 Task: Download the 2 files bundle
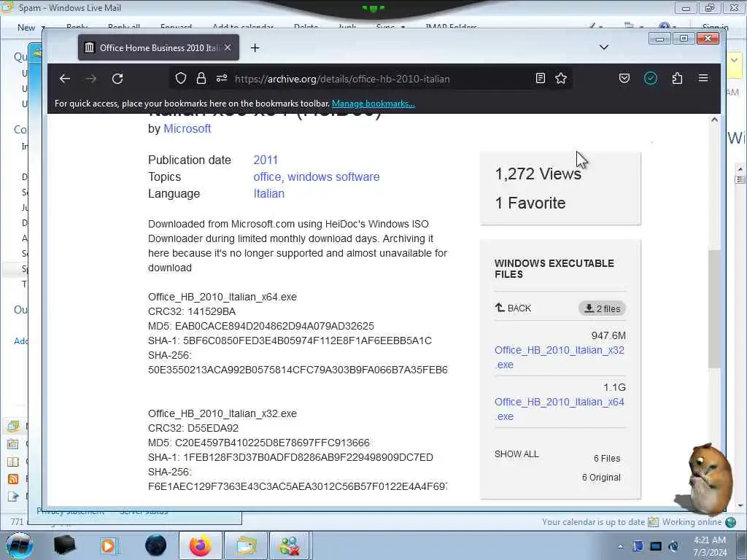pyautogui.click(x=602, y=308)
